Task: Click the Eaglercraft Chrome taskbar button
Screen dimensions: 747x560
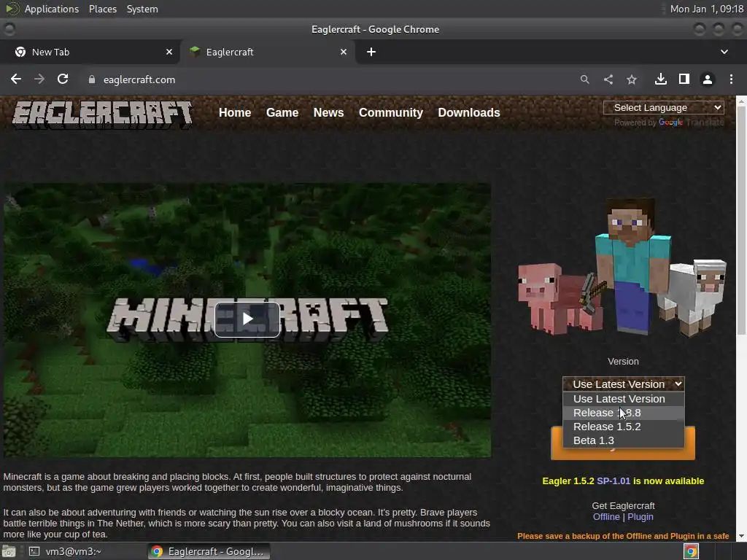Action: 209,551
